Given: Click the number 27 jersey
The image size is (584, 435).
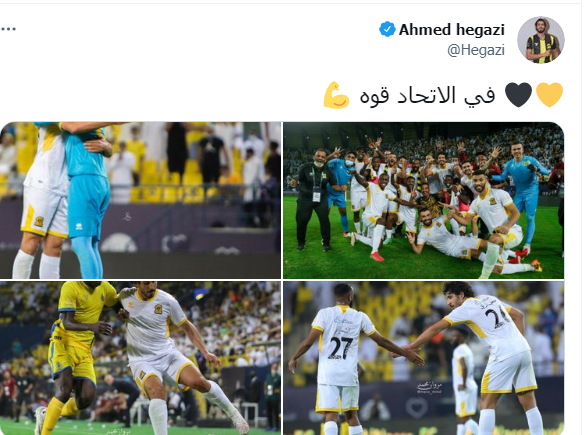Looking at the screenshot, I should 342,344.
